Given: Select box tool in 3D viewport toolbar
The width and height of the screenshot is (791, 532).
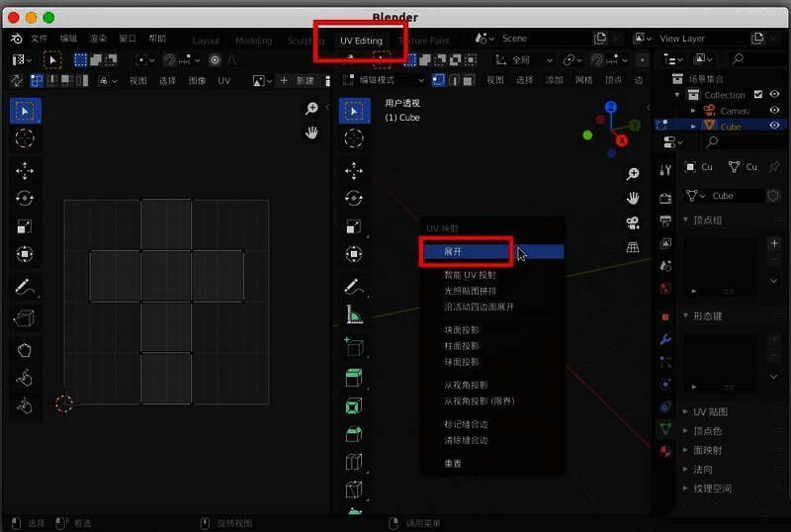Looking at the screenshot, I should 354,111.
